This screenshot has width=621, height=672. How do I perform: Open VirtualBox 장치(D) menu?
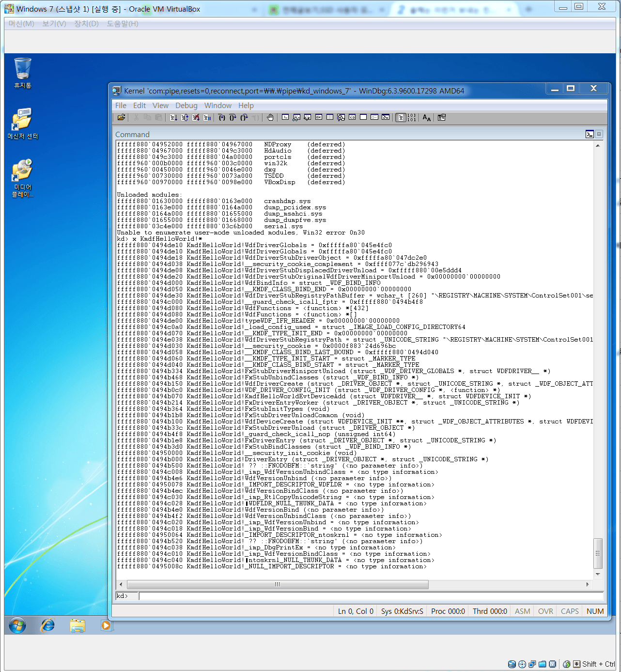pos(86,23)
